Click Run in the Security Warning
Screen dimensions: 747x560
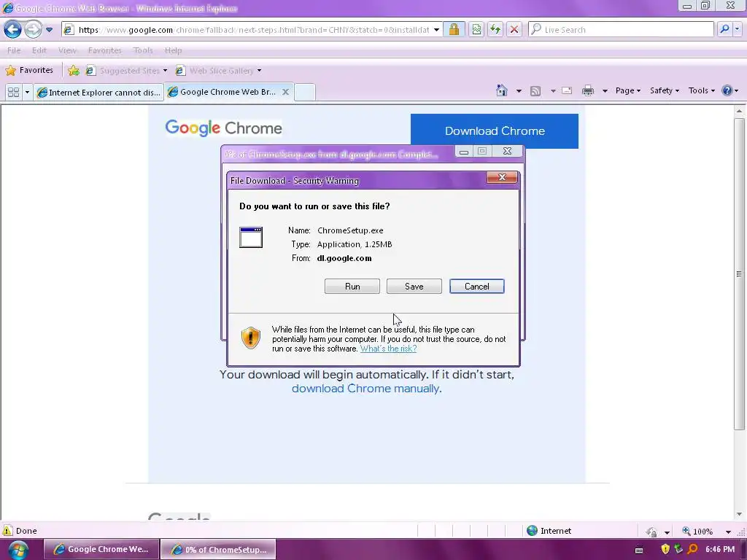coord(352,286)
